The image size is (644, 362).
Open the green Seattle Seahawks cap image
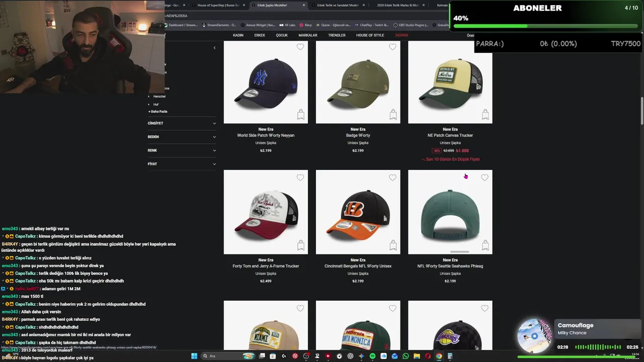click(450, 213)
